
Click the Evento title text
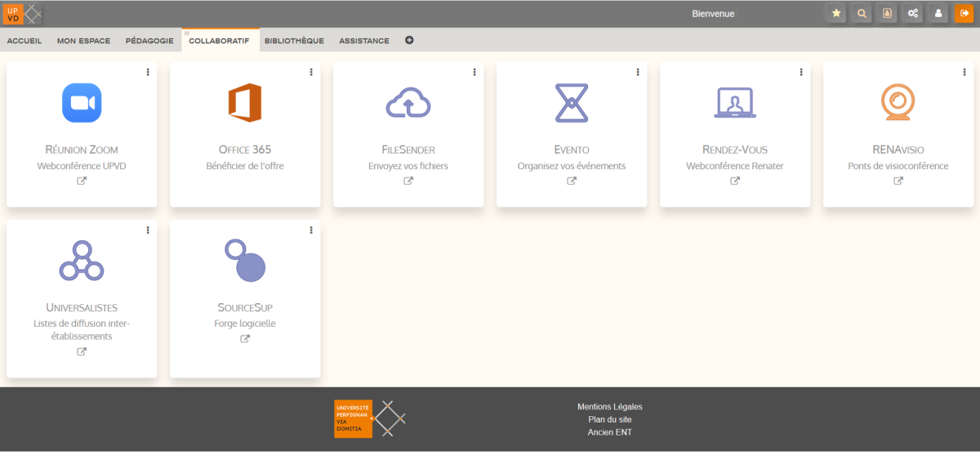click(572, 150)
